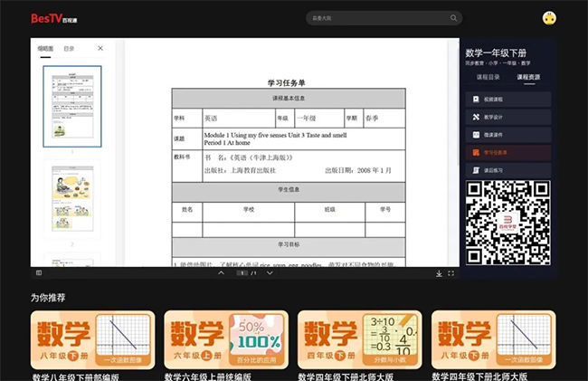
Task: Click the 英语 subject cell
Action: click(239, 119)
